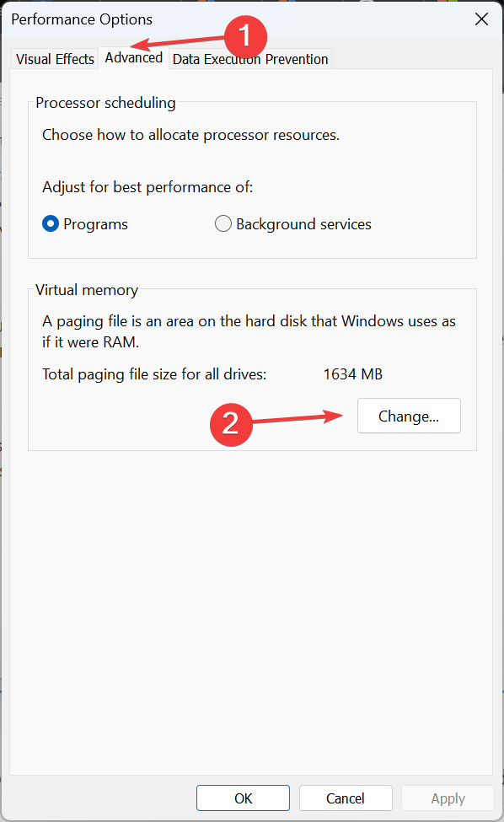Click the red number 2 annotation circle
Viewport: 504px width, 822px height.
(231, 424)
